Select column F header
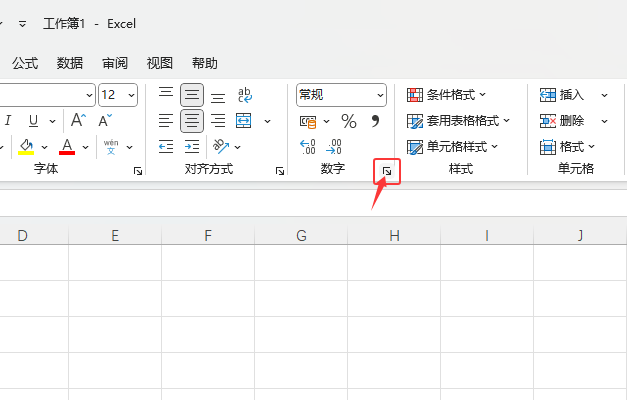This screenshot has height=400, width=627. click(x=208, y=235)
